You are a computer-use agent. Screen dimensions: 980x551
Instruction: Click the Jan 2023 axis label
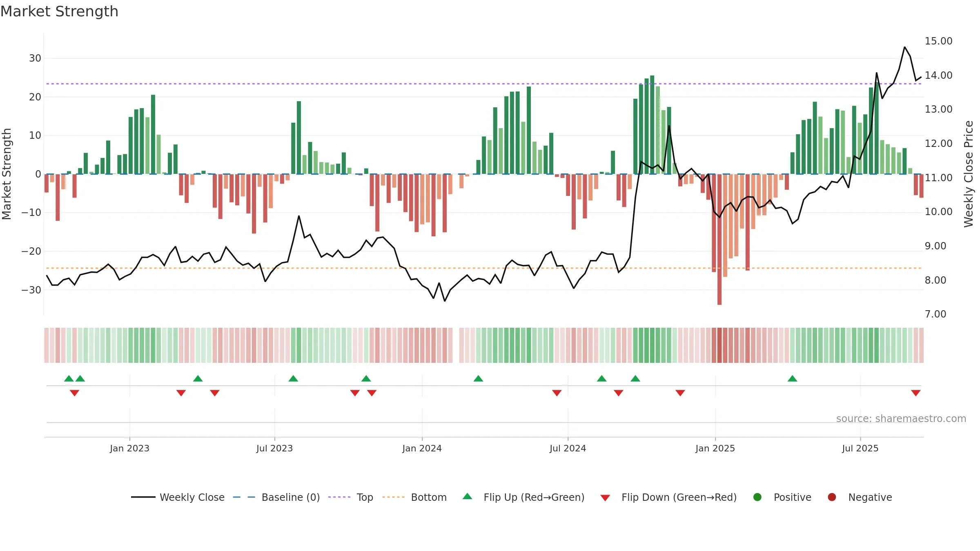(129, 448)
